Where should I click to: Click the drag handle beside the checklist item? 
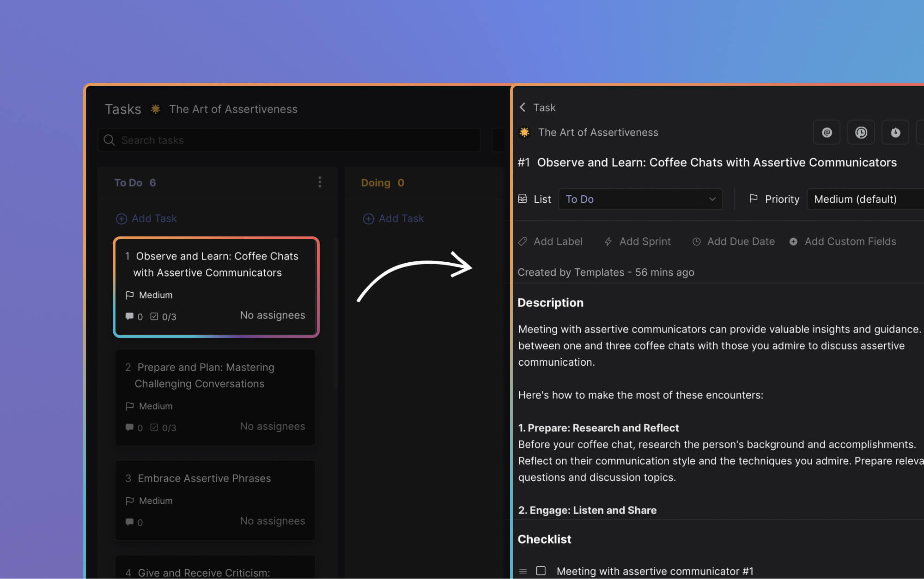[523, 571]
